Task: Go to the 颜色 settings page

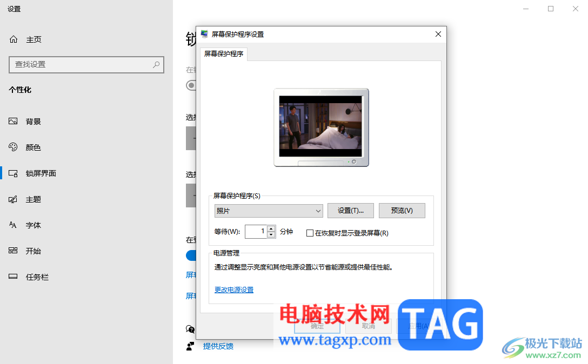Action: click(34, 147)
